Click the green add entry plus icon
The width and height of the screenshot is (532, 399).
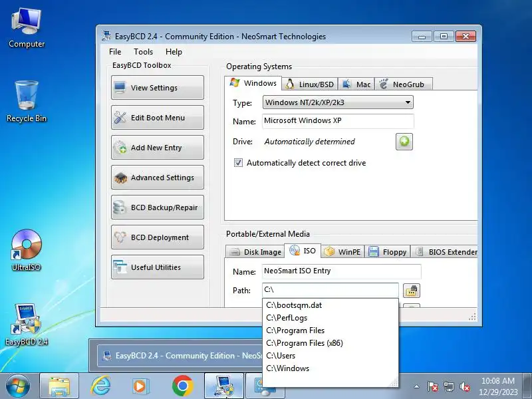[x=404, y=142]
